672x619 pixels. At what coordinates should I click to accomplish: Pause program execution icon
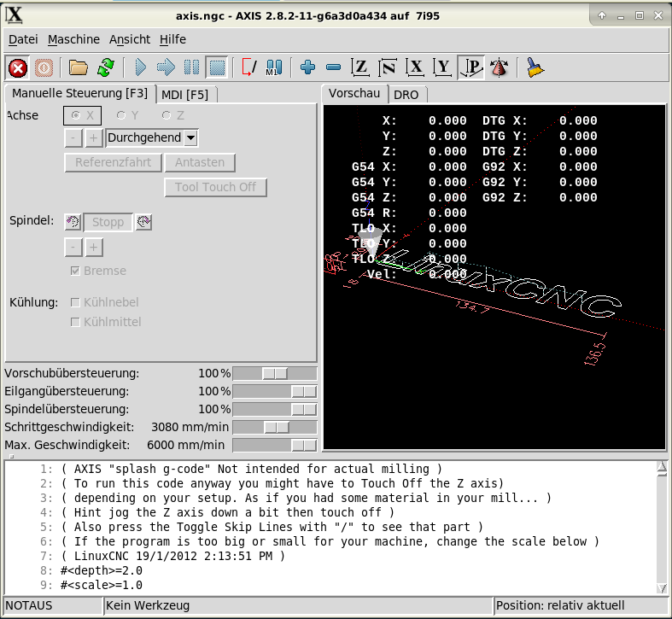pyautogui.click(x=191, y=67)
